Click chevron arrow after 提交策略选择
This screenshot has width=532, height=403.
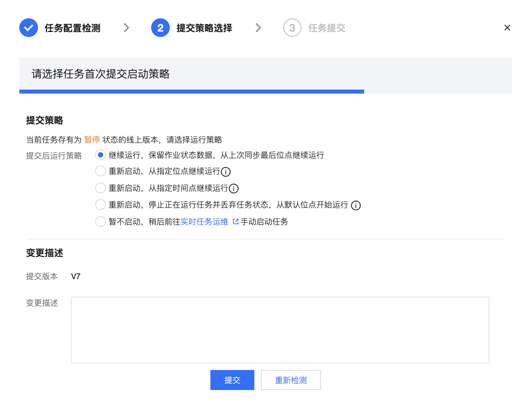coord(258,28)
